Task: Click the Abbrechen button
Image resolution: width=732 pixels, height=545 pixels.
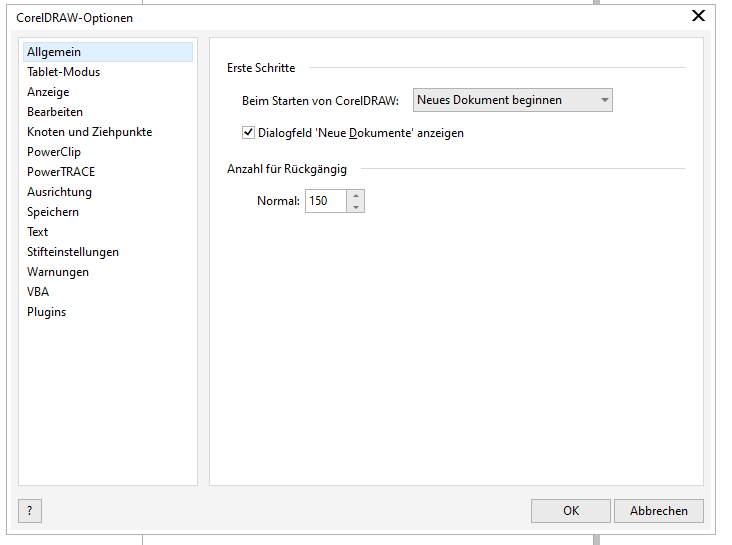Action: pos(659,511)
